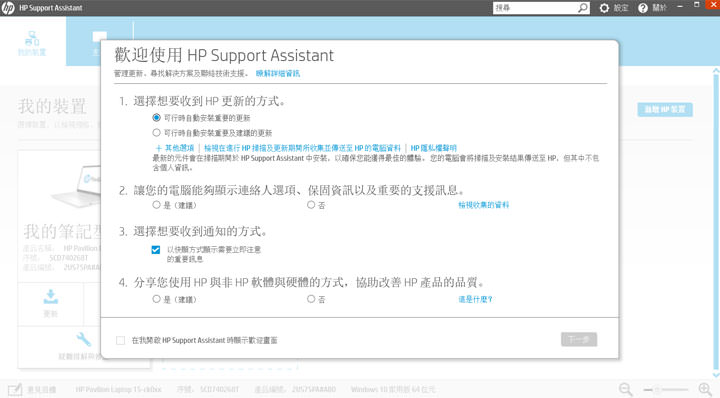This screenshot has height=398, width=720.
Task: Open the HP 隱私權聲明 link
Action: pyautogui.click(x=433, y=148)
